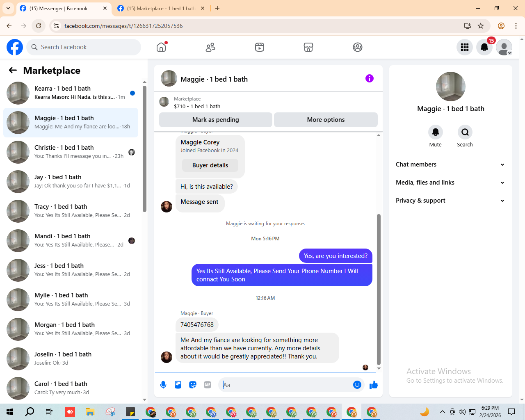Open Tracy 1 bed 1 bath chat
525x420 pixels.
tap(71, 211)
